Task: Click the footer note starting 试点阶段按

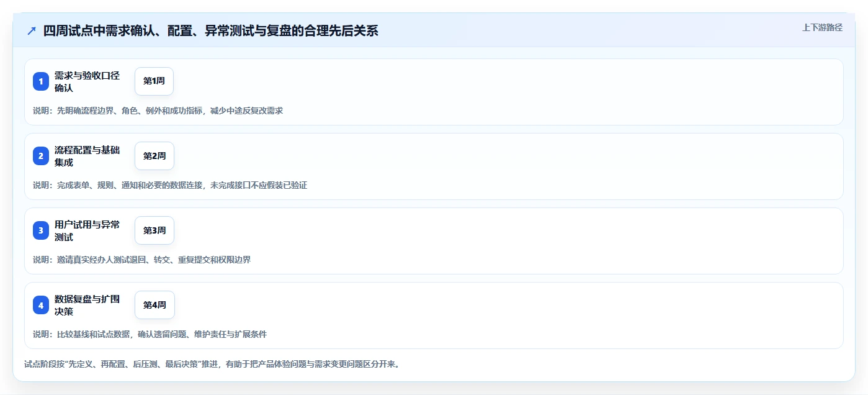Action: tap(212, 364)
